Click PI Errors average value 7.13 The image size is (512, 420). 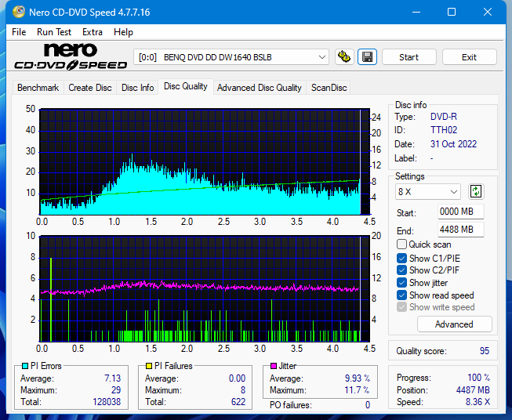coord(112,378)
